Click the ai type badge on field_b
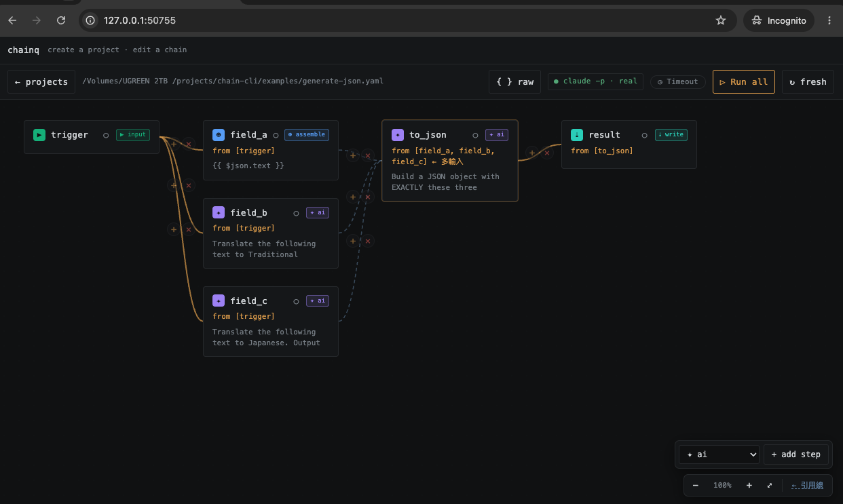The height and width of the screenshot is (504, 843). (318, 212)
